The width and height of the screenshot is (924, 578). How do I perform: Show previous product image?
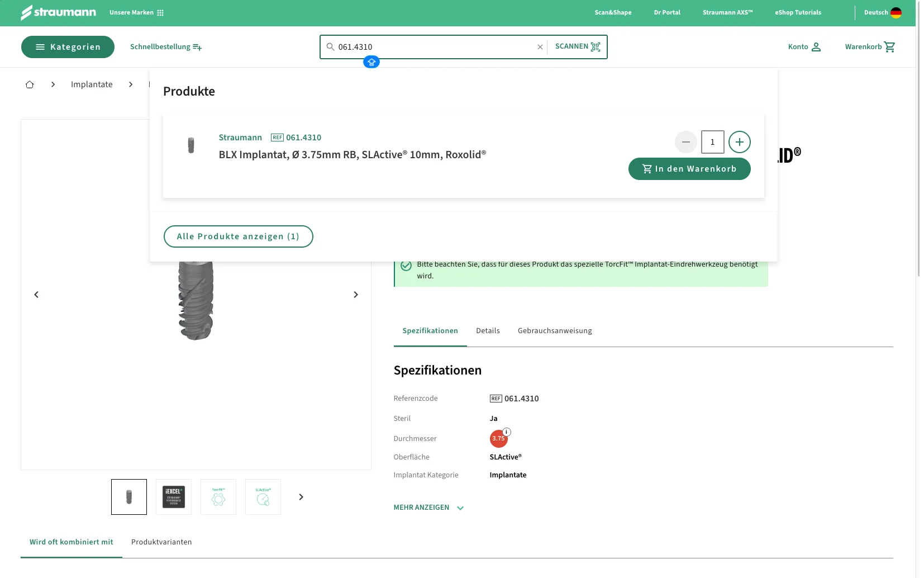pyautogui.click(x=36, y=295)
